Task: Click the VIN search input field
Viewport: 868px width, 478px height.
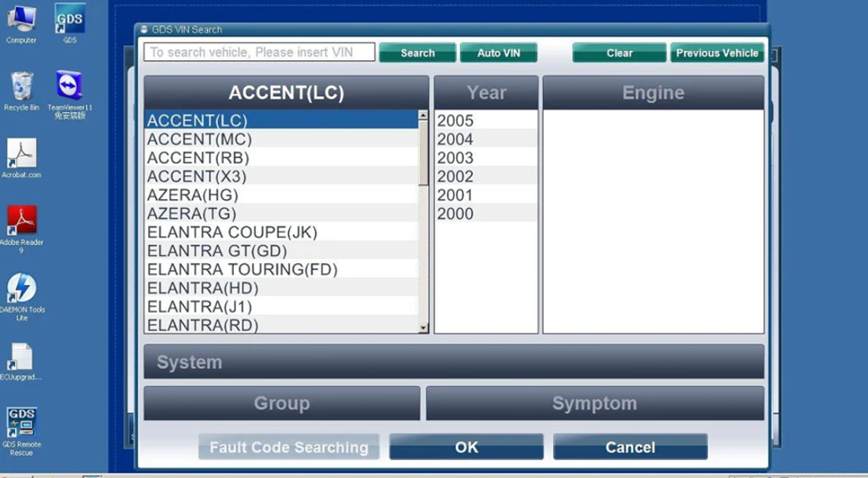Action: [x=259, y=52]
